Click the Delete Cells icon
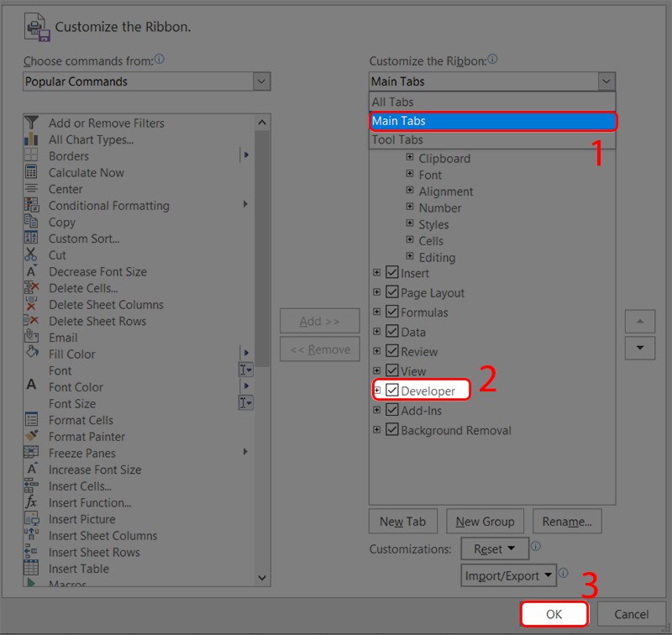 (x=31, y=287)
